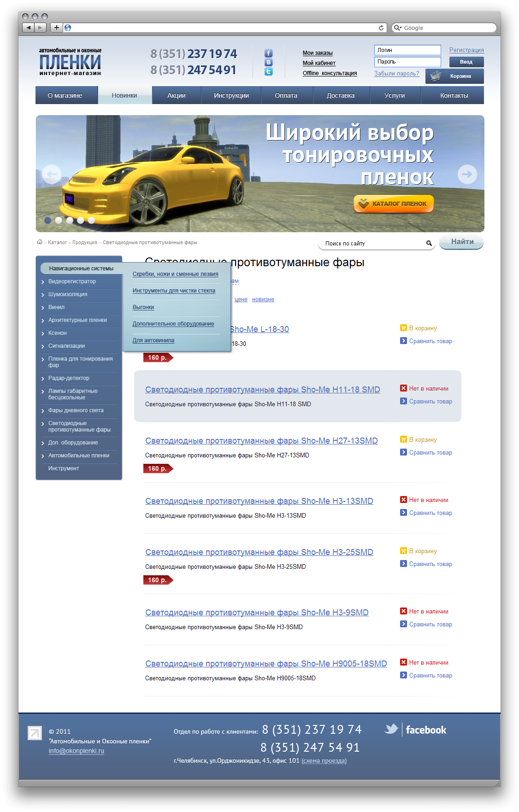
Task: Select the first banner slide dot
Action: [47, 220]
